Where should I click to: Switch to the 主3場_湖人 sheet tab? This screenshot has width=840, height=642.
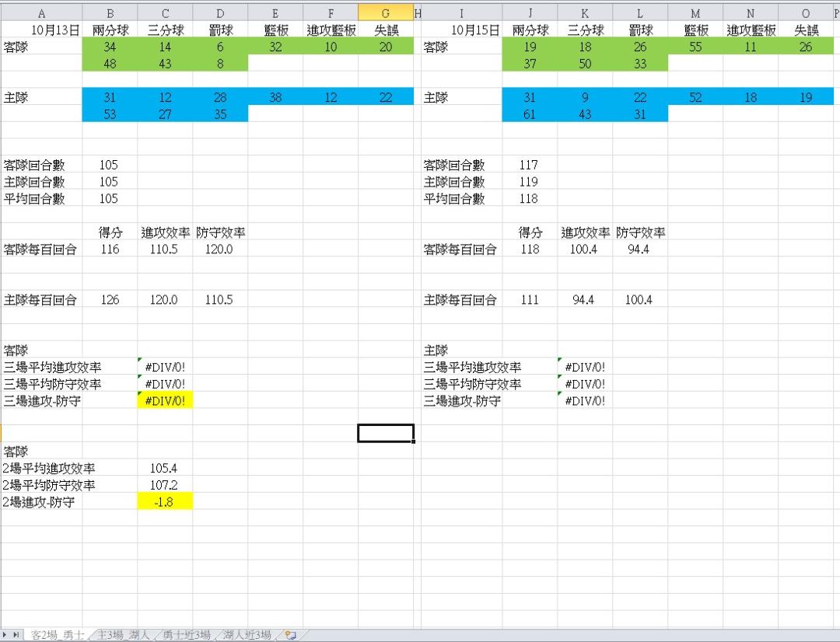(123, 635)
